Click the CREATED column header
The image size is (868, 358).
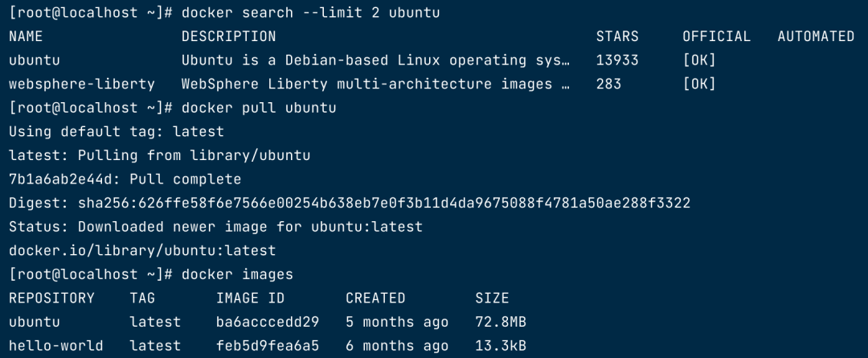(375, 298)
